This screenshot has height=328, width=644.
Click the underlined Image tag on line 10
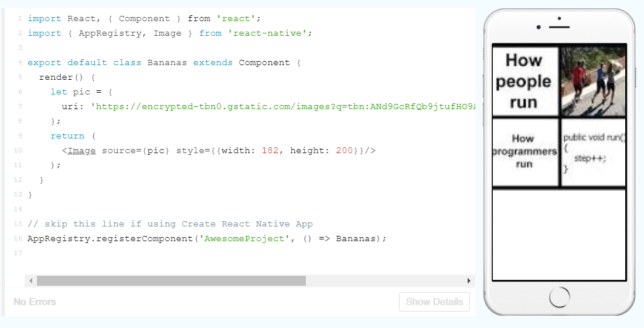[x=81, y=151]
